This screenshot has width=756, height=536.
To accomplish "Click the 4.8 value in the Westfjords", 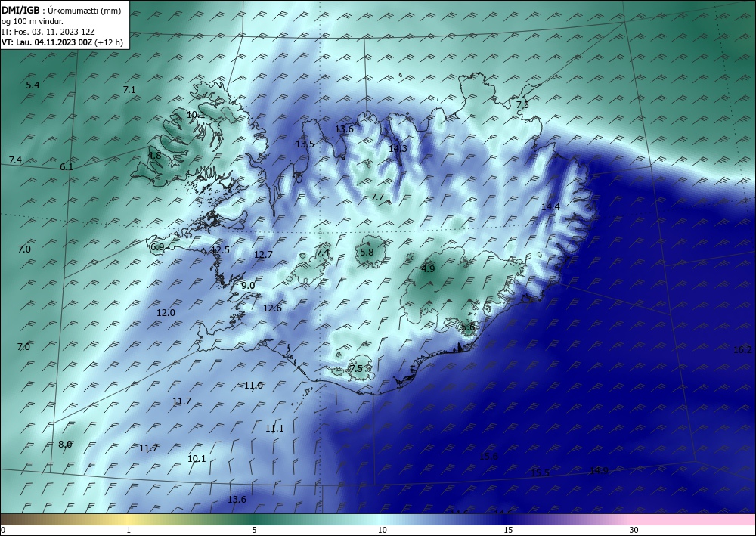I will pyautogui.click(x=154, y=155).
